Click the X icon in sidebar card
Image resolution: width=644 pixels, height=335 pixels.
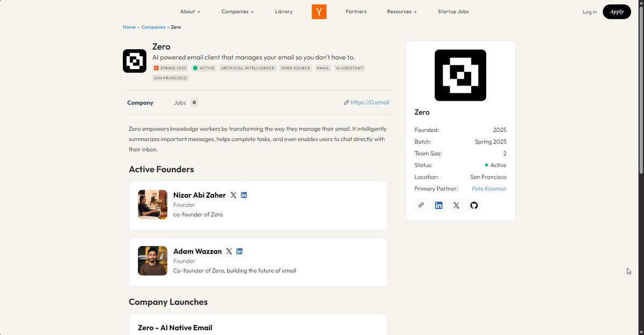(x=456, y=205)
